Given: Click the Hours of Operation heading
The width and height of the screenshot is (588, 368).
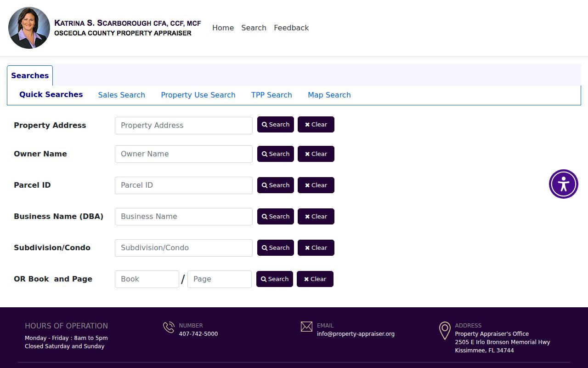Looking at the screenshot, I should [x=67, y=326].
